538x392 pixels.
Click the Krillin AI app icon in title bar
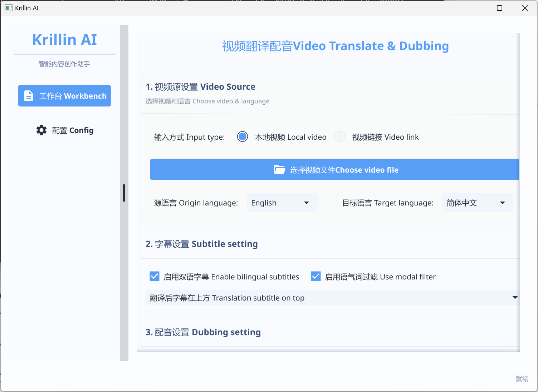tap(9, 8)
